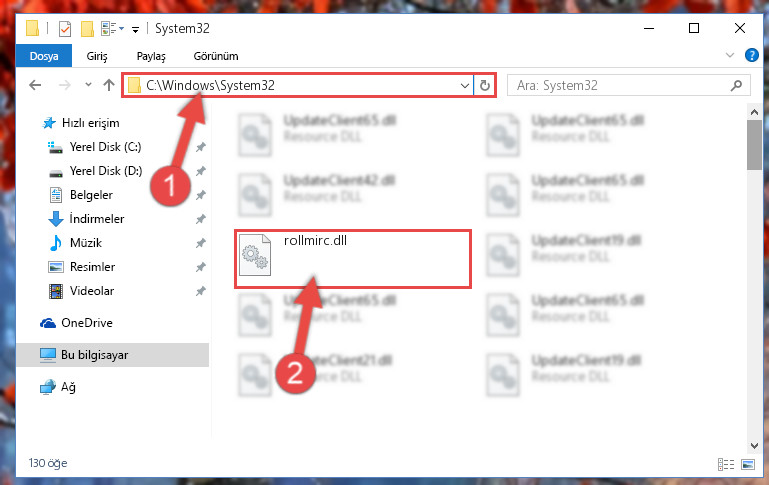Open the Görünüm ribbon tab
The width and height of the screenshot is (769, 485).
[x=216, y=56]
